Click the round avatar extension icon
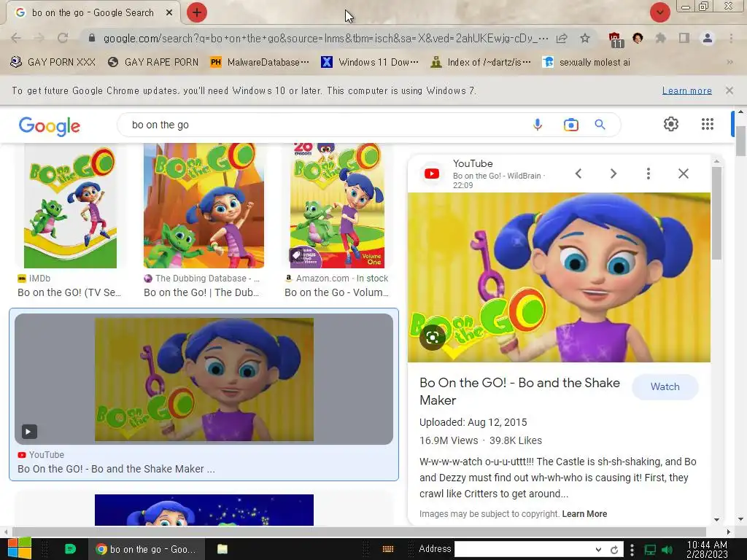 tap(638, 38)
